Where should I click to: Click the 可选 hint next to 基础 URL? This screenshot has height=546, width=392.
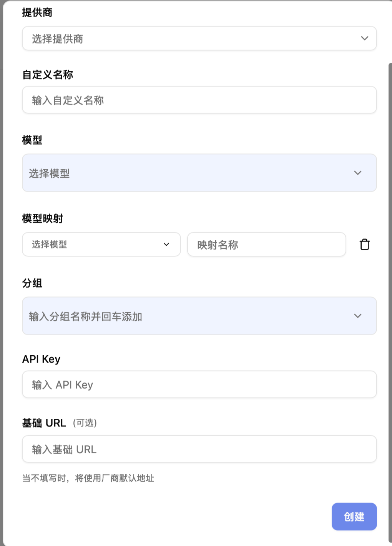click(85, 423)
